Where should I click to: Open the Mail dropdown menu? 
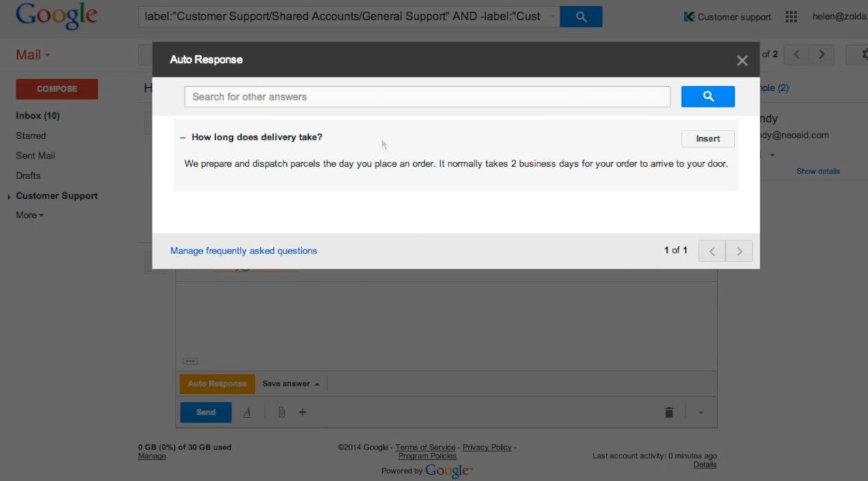(33, 55)
